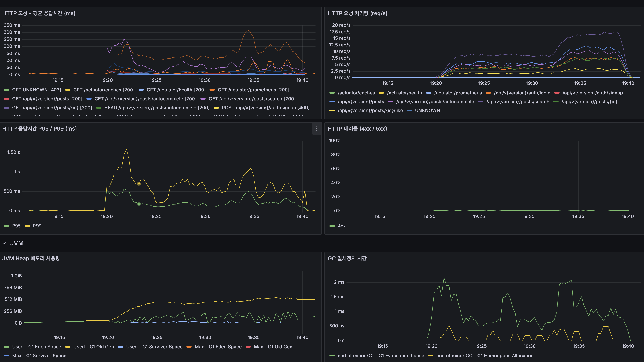Toggle 'Max - G1 Survivor Space' legend item
Image resolution: width=644 pixels, height=362 pixels.
39,356
